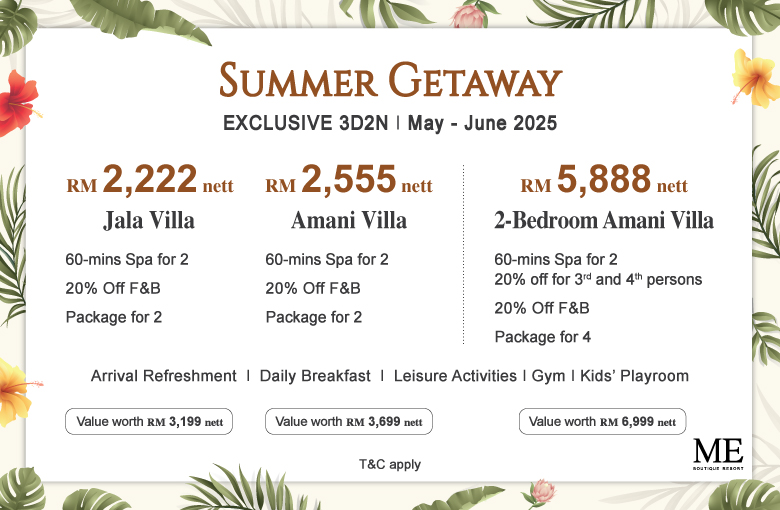Viewport: 780px width, 510px height.
Task: Choose the Jala Villa heading
Action: coord(149,221)
